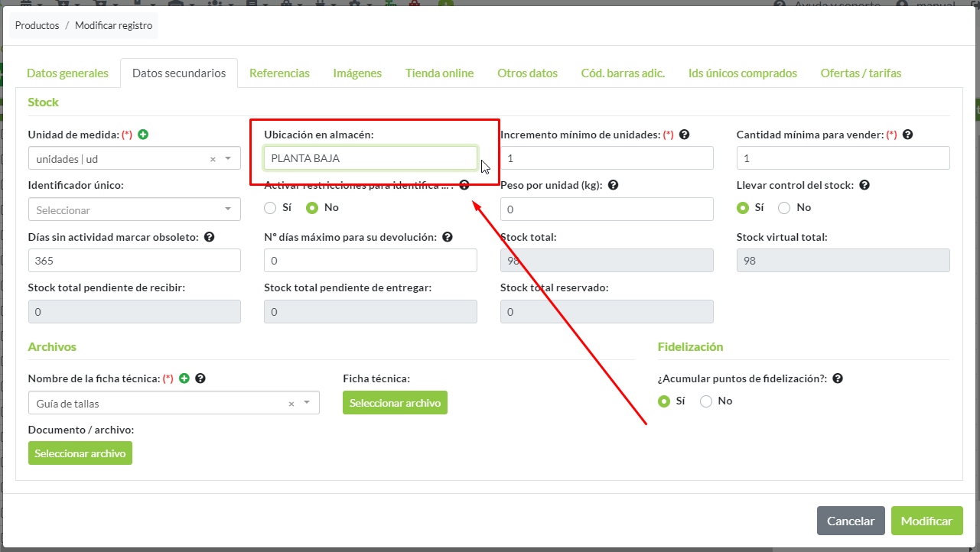Click help icon next to Cantidad mínima para vender

point(907,135)
